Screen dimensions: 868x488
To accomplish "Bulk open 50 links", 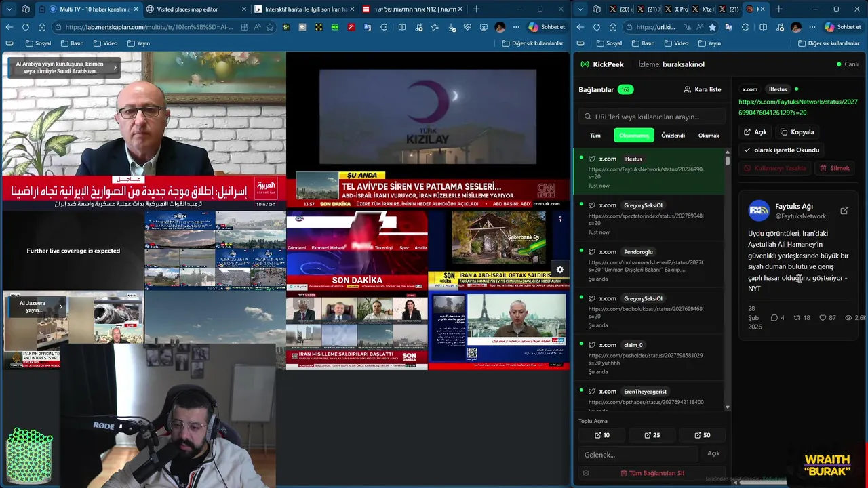I will pos(703,435).
